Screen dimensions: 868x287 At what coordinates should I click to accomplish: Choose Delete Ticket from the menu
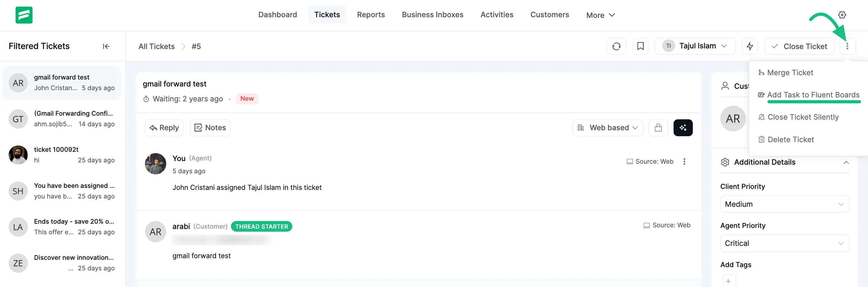click(x=786, y=140)
